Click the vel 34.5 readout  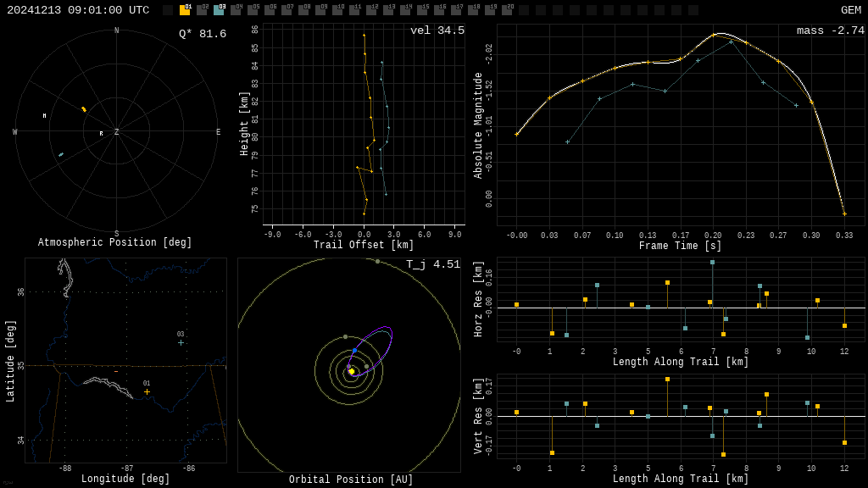tap(437, 30)
